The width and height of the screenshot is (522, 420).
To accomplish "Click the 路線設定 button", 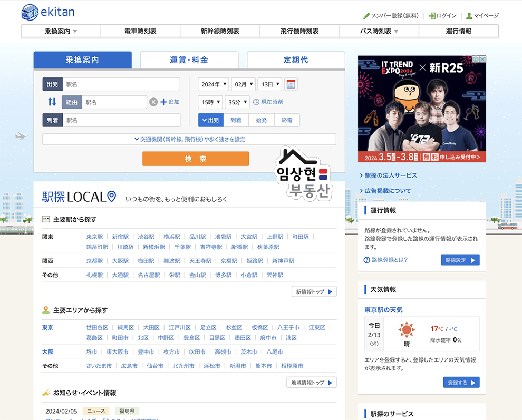I will [x=460, y=260].
